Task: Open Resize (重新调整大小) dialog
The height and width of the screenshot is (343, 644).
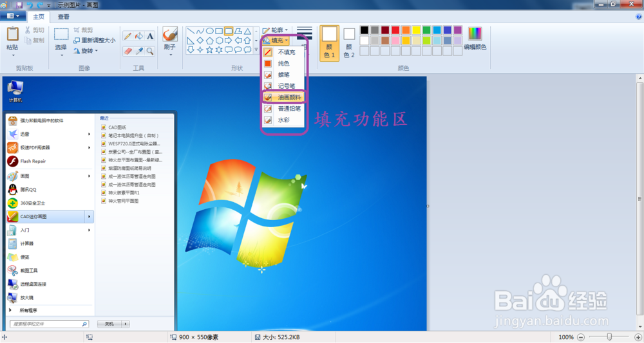Action: (x=95, y=40)
